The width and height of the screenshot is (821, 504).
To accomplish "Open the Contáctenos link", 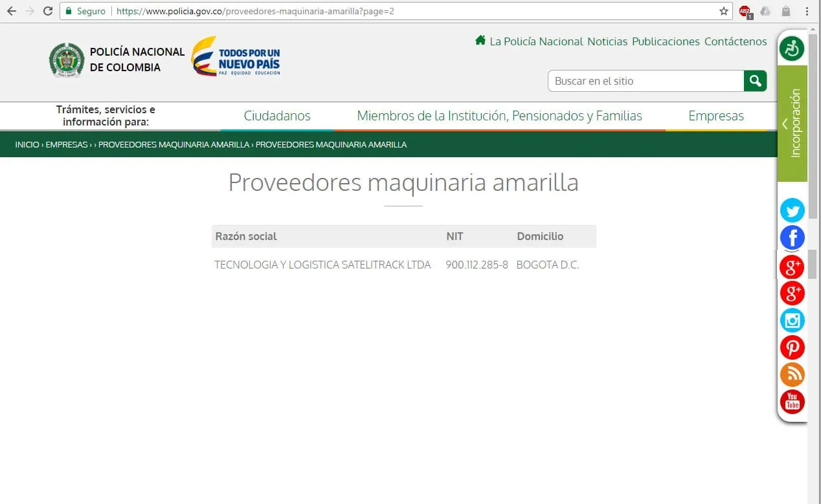I will click(x=736, y=41).
